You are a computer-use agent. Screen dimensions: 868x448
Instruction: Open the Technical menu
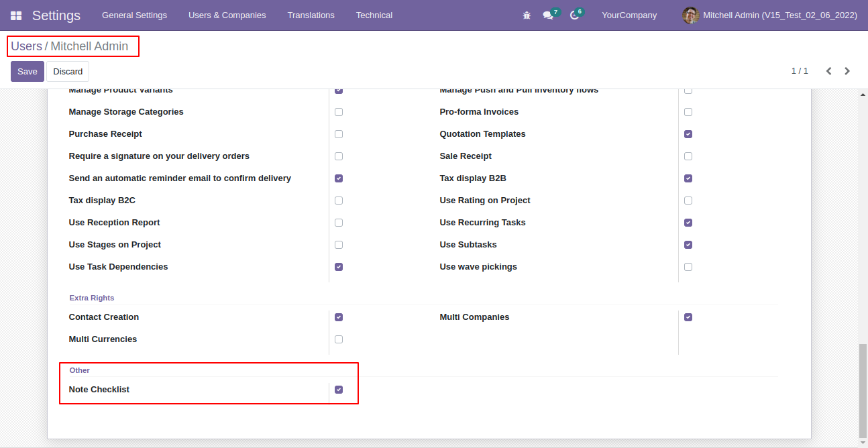374,15
